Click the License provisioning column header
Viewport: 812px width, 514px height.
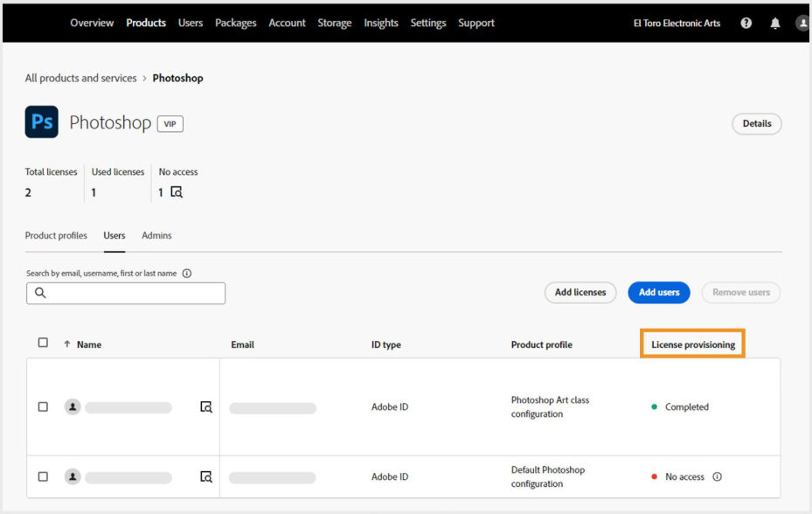click(x=693, y=344)
